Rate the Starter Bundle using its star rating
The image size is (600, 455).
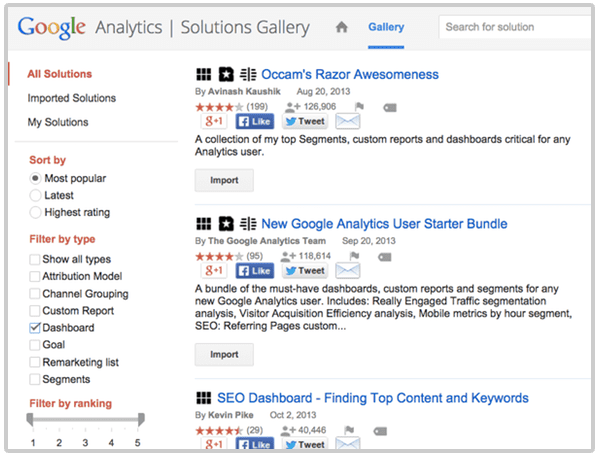click(x=219, y=256)
